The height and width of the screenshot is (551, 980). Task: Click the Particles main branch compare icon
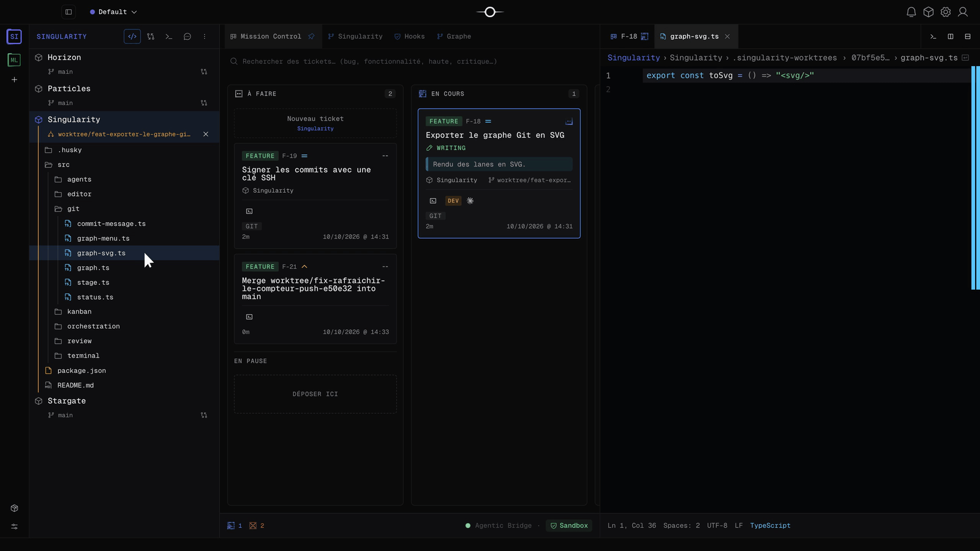204,103
